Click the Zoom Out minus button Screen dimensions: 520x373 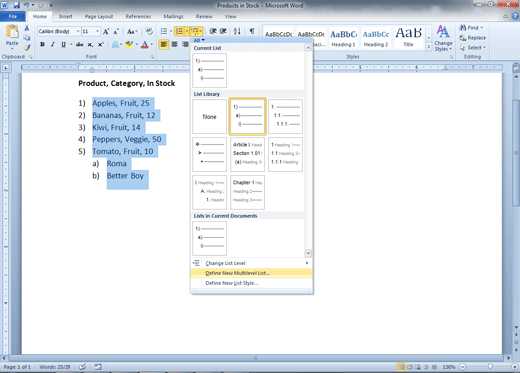point(463,367)
